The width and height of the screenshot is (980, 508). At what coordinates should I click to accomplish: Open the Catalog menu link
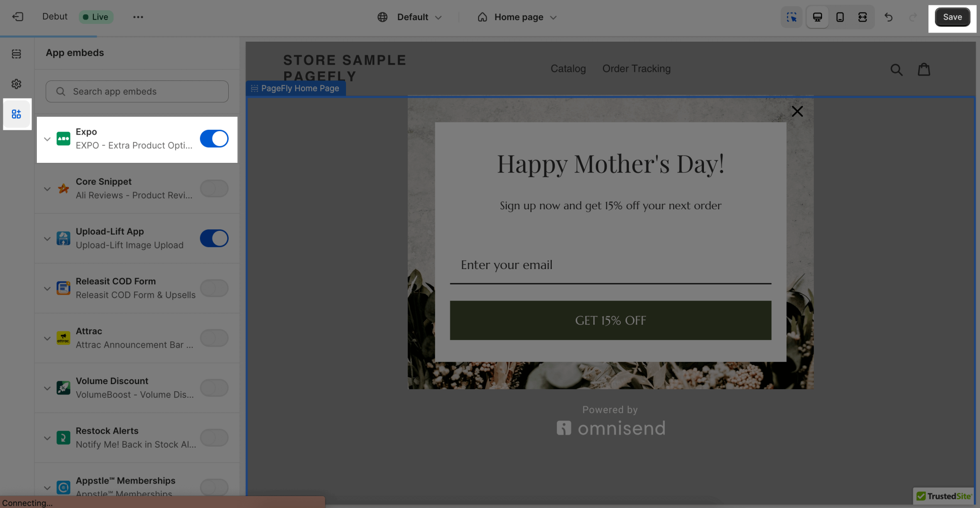pos(568,68)
